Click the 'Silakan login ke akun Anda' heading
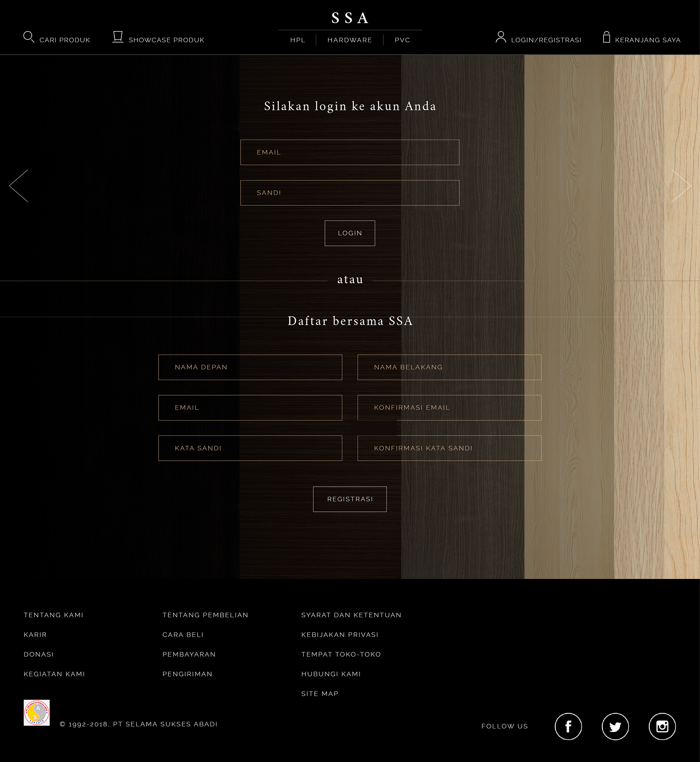This screenshot has width=700, height=762. coord(350,106)
